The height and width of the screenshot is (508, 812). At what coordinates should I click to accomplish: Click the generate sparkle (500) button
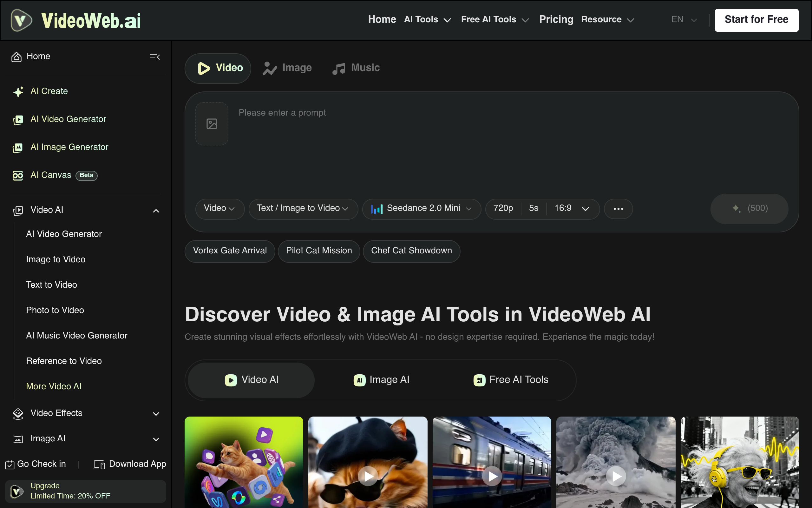[x=749, y=209]
